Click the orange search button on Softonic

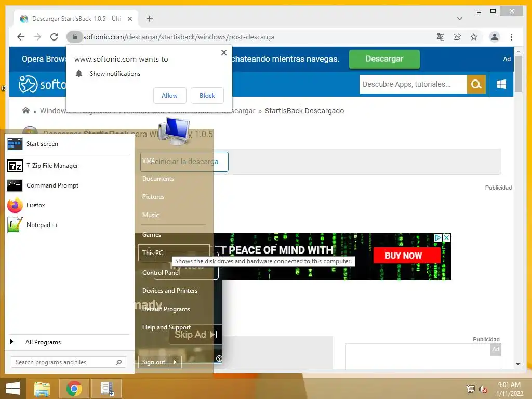pyautogui.click(x=476, y=84)
